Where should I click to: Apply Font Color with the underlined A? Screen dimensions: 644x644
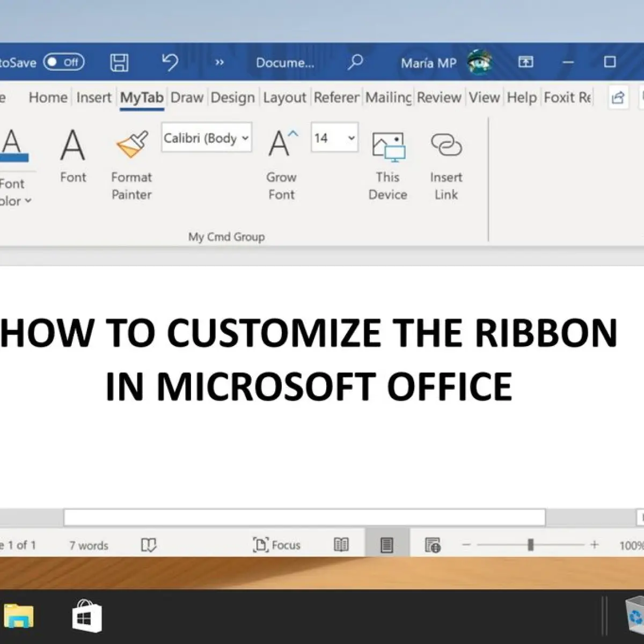click(14, 145)
